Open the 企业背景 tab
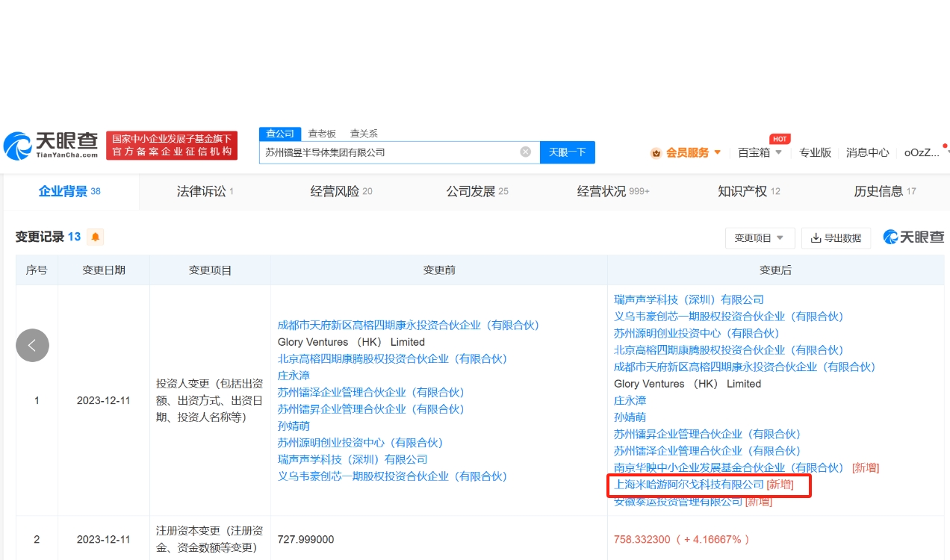 pos(69,191)
